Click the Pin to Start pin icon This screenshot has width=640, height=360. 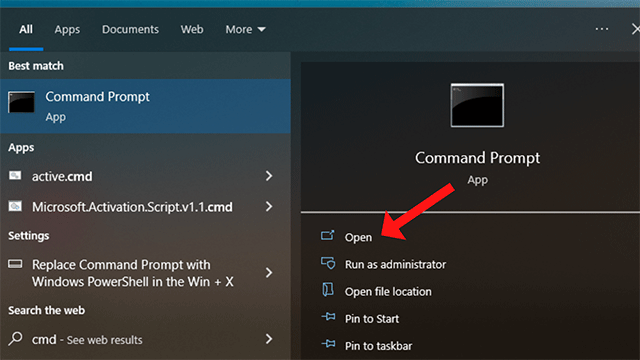328,317
